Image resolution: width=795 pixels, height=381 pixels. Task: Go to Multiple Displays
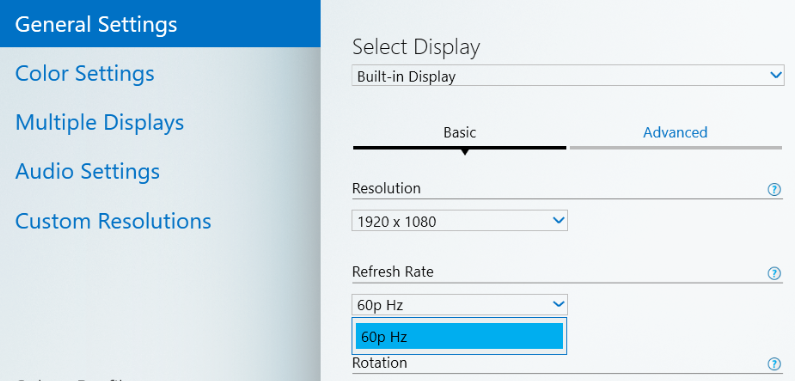99,123
